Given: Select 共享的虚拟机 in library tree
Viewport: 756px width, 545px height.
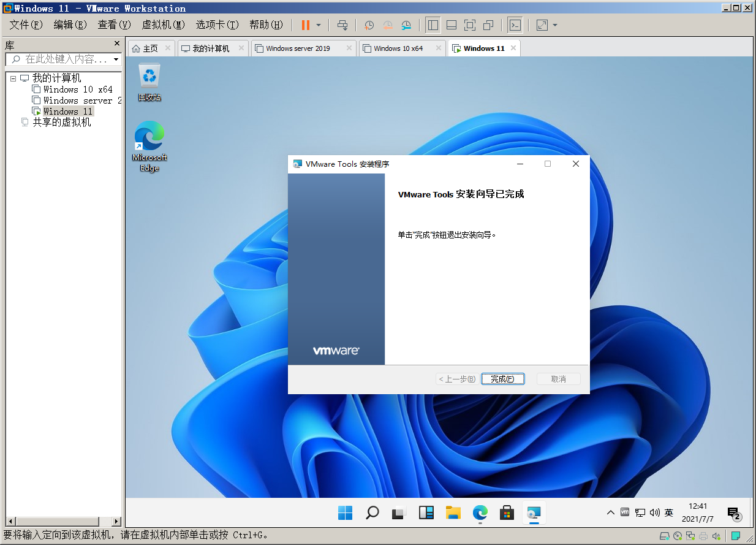Looking at the screenshot, I should [61, 123].
